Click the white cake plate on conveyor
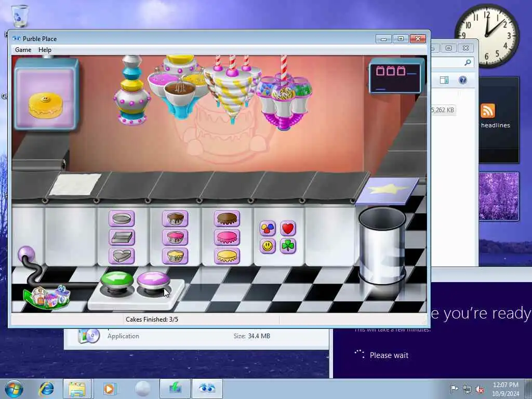532x399 pixels. click(75, 184)
